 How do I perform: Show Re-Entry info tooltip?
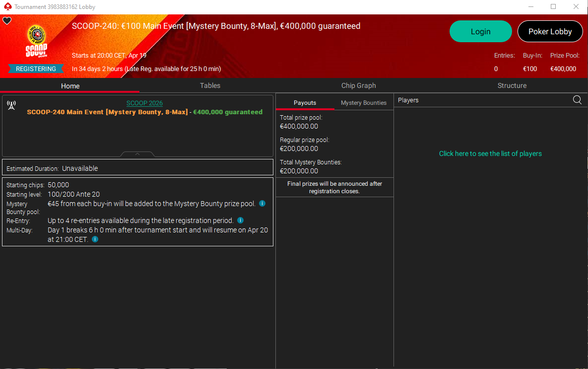pos(240,221)
